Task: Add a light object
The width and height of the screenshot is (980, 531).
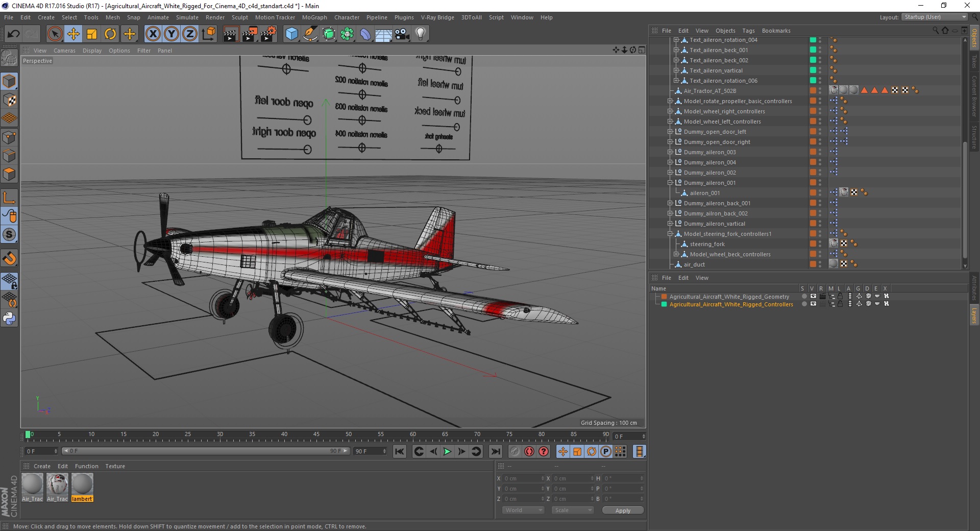Action: click(421, 34)
